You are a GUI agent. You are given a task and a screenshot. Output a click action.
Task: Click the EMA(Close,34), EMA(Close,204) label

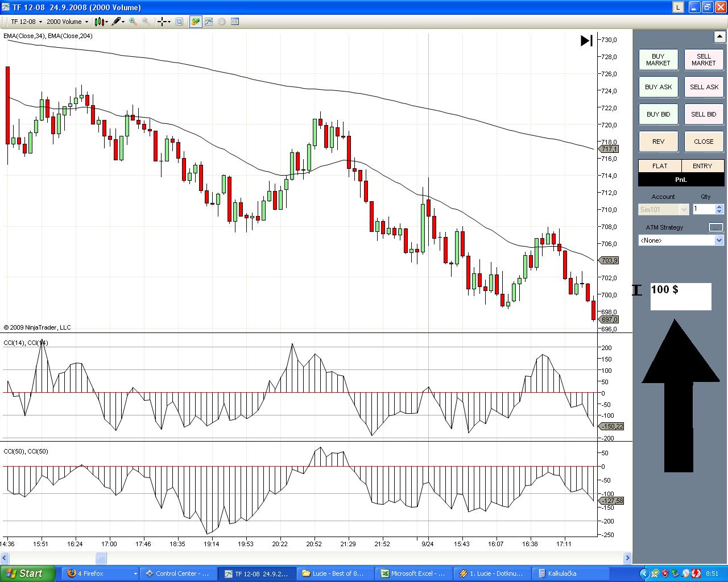pos(48,36)
